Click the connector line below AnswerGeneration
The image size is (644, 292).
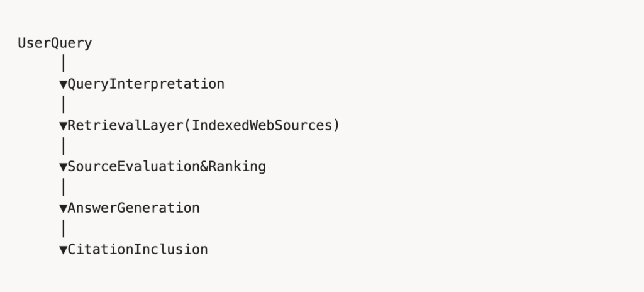(x=63, y=229)
